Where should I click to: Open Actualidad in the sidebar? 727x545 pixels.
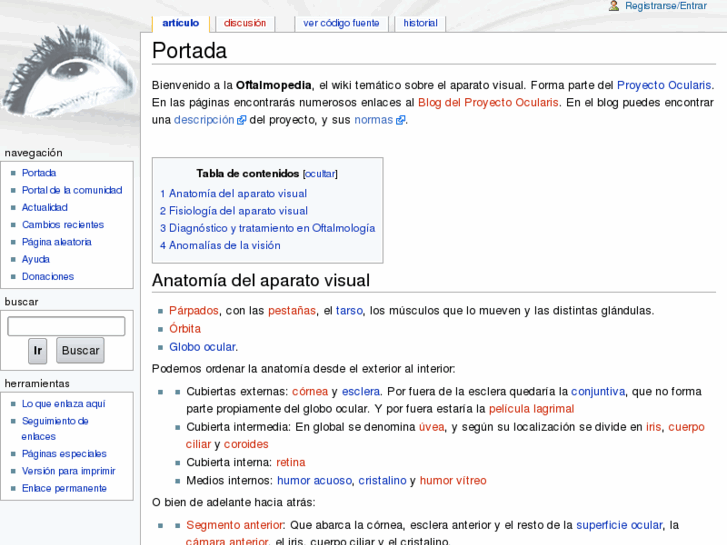pos(45,207)
